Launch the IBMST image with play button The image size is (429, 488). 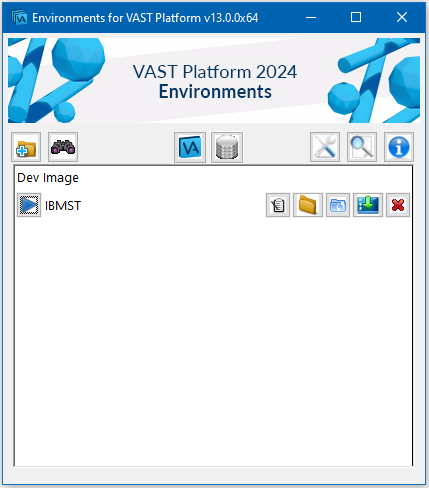29,205
